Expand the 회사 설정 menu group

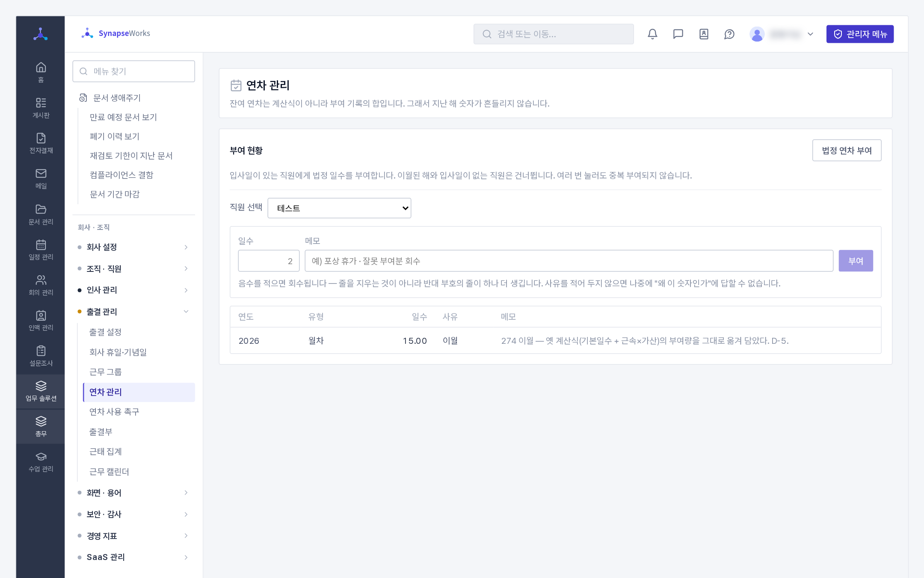(134, 247)
